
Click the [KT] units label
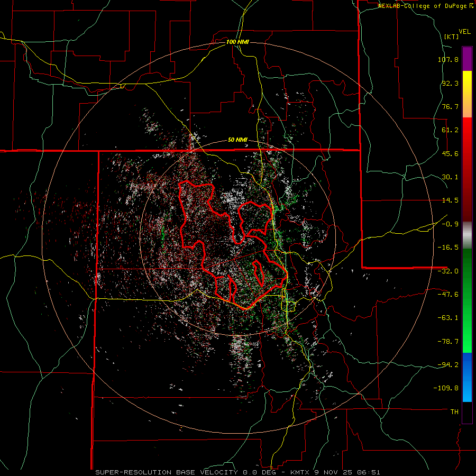point(451,36)
